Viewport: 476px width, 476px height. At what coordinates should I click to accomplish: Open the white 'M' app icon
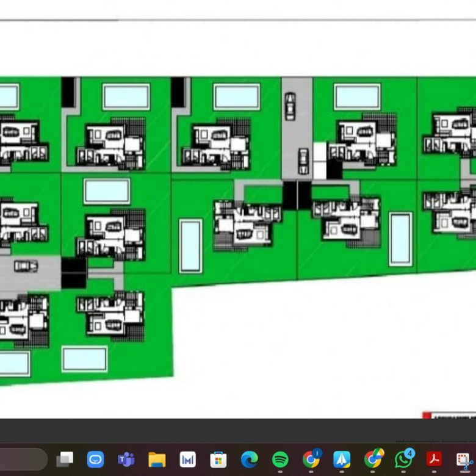click(187, 459)
